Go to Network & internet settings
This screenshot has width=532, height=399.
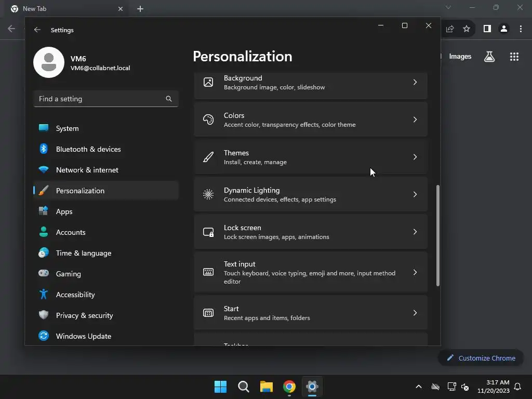[106, 170]
